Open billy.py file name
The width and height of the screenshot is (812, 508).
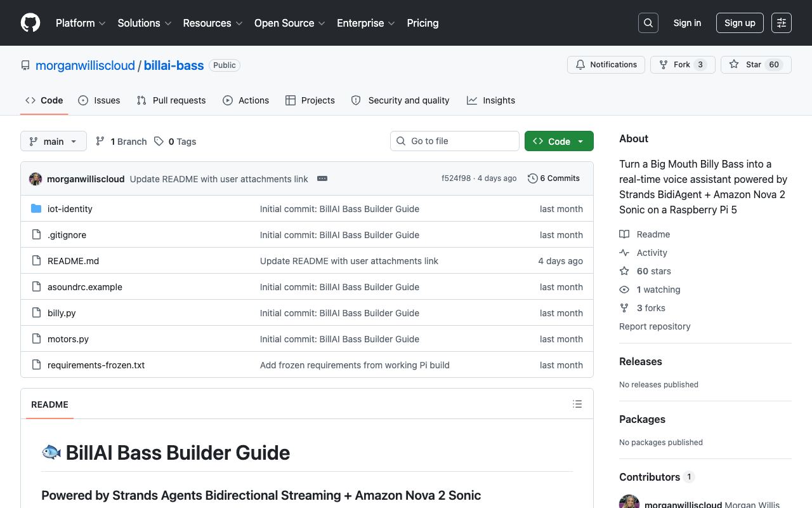pos(62,313)
